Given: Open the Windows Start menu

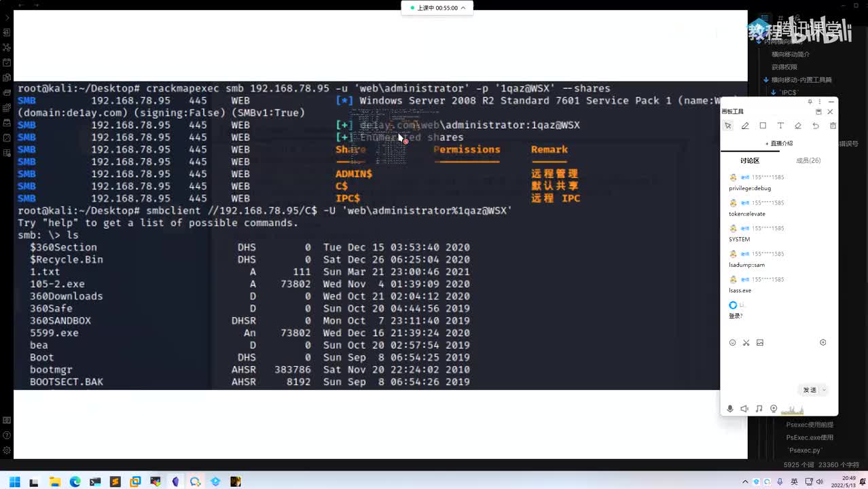Looking at the screenshot, I should click(x=14, y=482).
